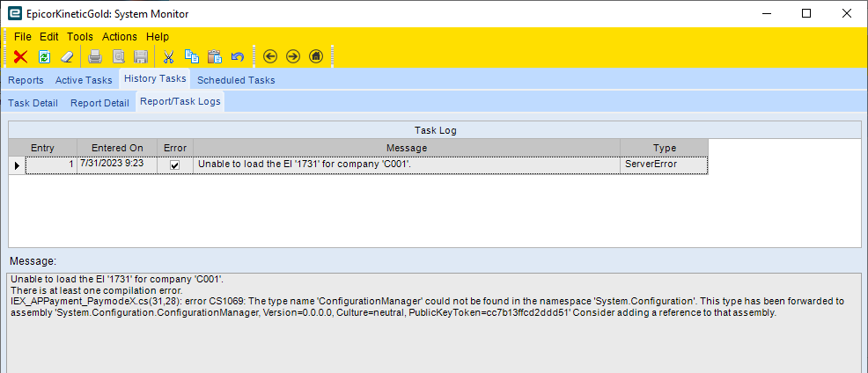Click the Print Preview toolbar icon
The height and width of the screenshot is (373, 868).
point(119,56)
